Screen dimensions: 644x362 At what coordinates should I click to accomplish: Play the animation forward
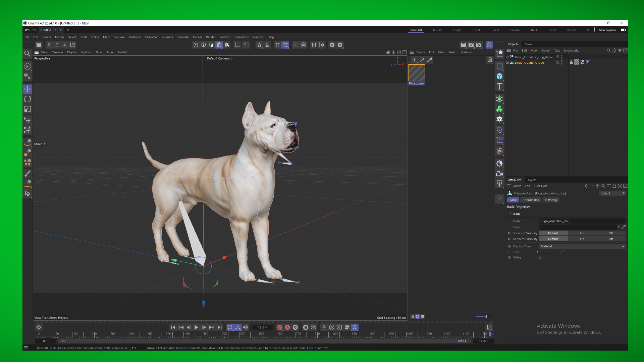(196, 327)
